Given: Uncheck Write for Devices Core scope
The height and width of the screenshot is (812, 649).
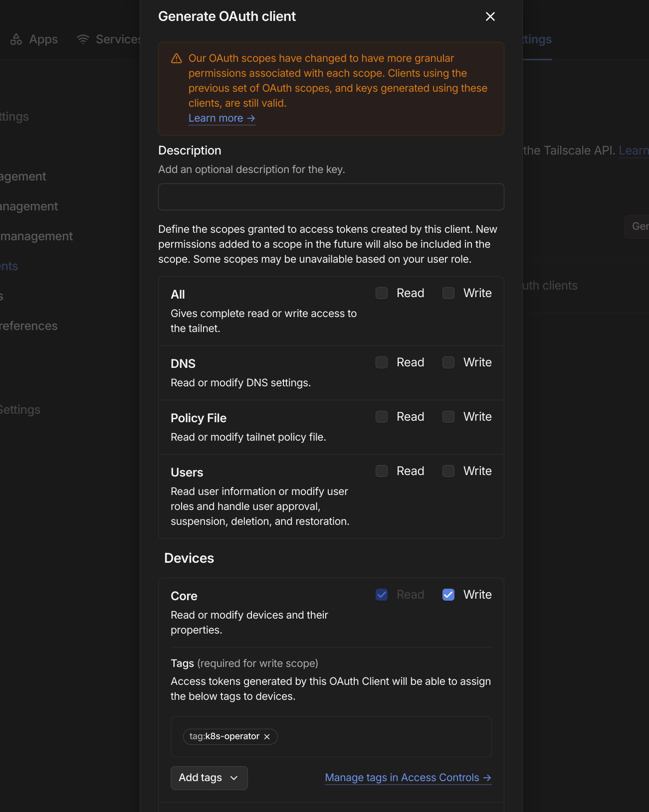Looking at the screenshot, I should pos(448,595).
